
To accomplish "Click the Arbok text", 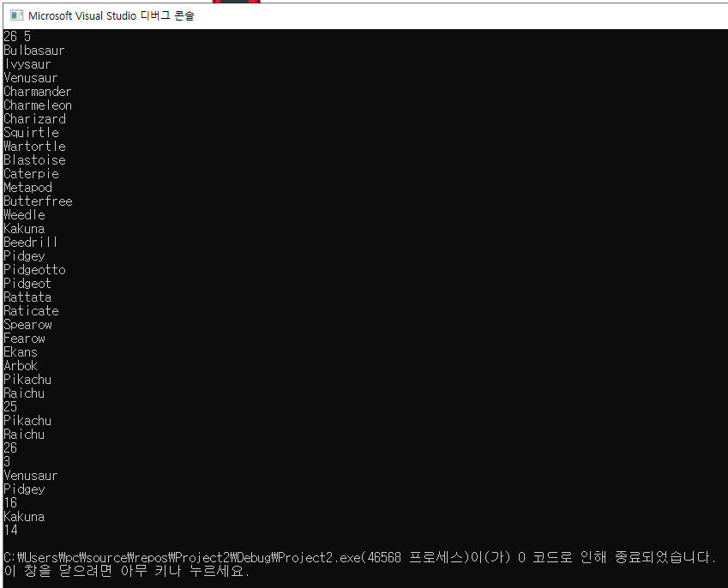I will (21, 366).
